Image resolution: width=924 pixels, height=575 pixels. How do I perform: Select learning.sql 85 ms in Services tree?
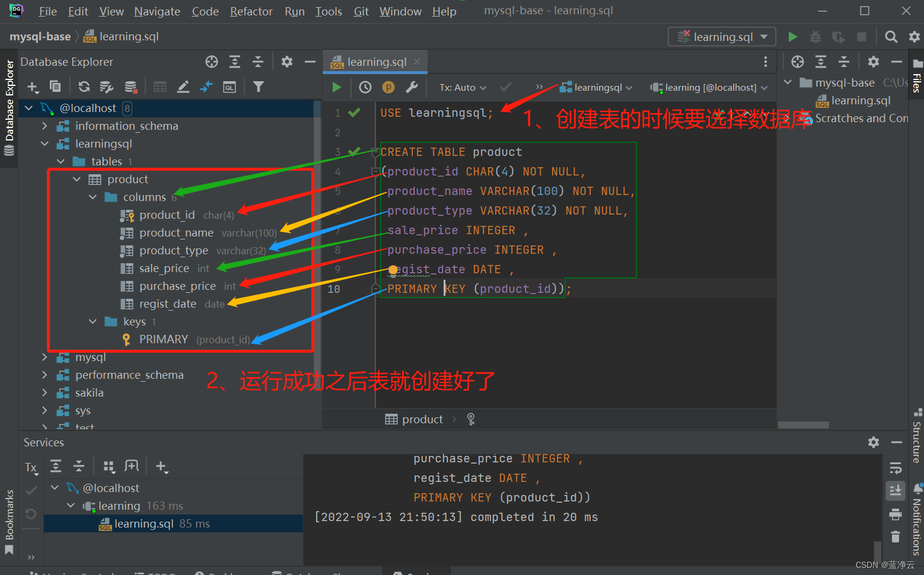(173, 523)
